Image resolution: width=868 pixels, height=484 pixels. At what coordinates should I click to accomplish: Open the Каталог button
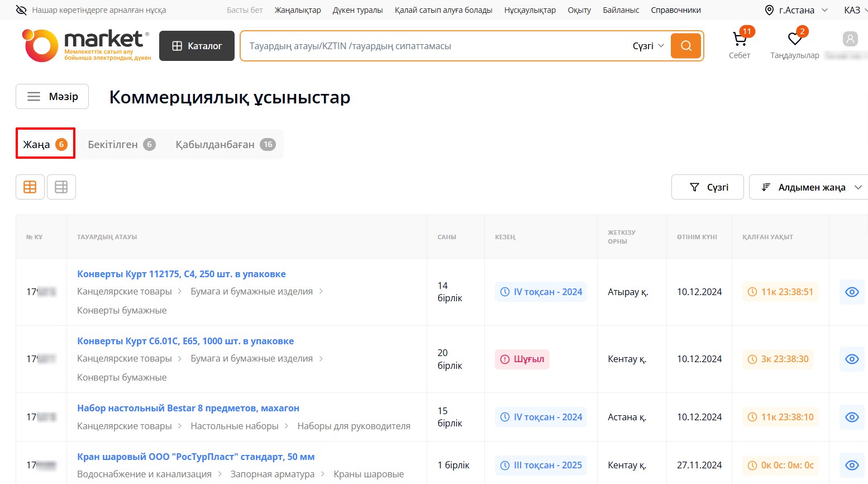click(x=197, y=46)
